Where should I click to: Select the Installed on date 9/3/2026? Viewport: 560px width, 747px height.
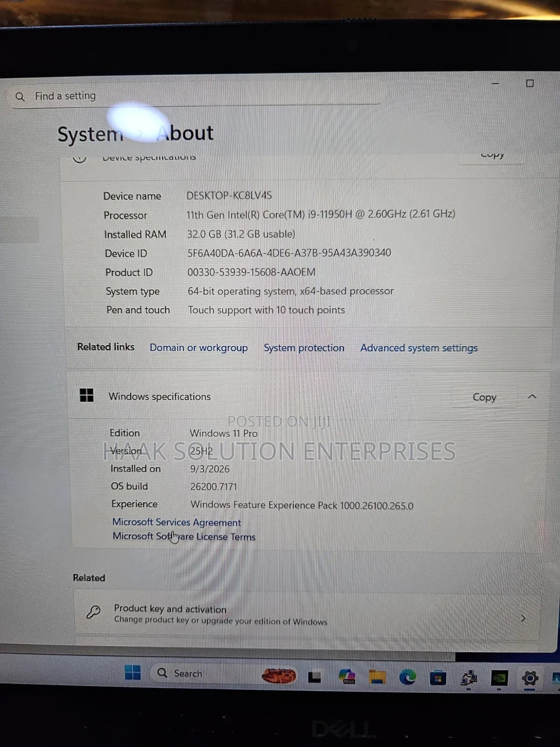[x=210, y=469]
